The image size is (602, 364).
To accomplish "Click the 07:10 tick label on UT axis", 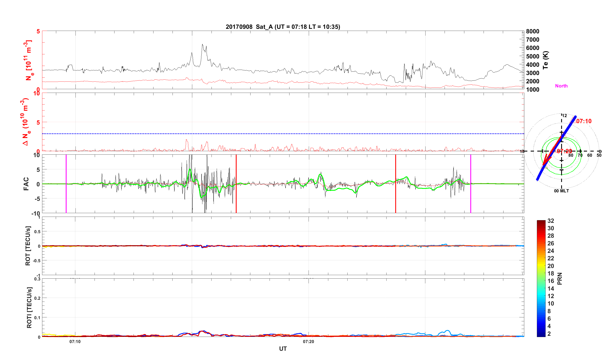I will [75, 342].
